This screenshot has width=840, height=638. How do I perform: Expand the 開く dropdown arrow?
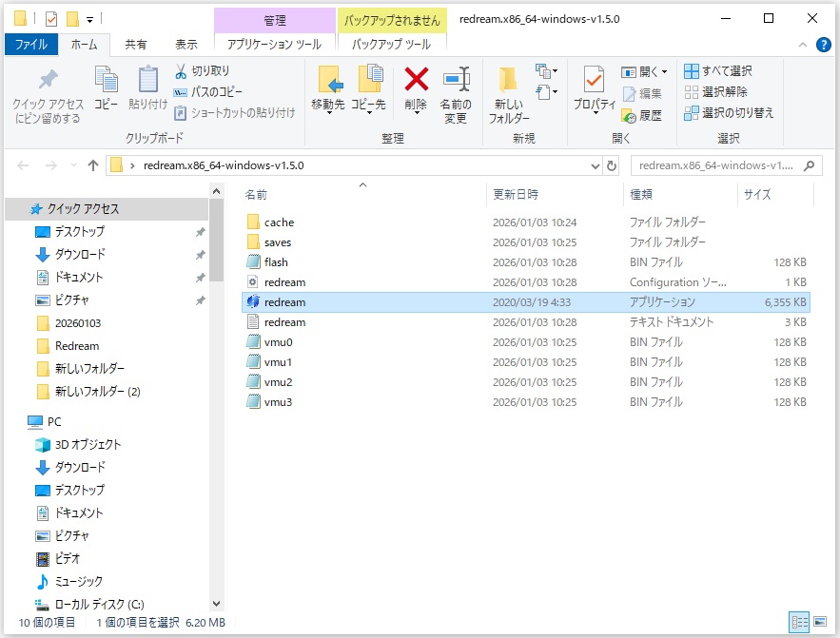click(665, 71)
